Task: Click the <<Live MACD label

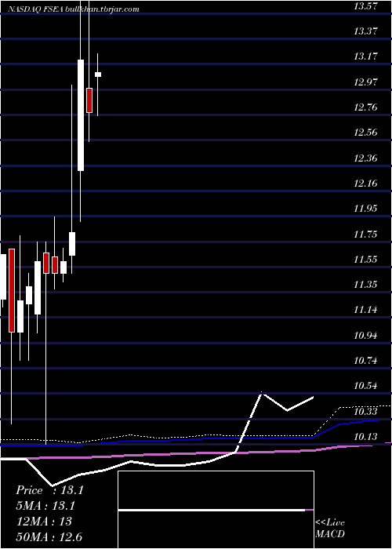Action: click(330, 528)
